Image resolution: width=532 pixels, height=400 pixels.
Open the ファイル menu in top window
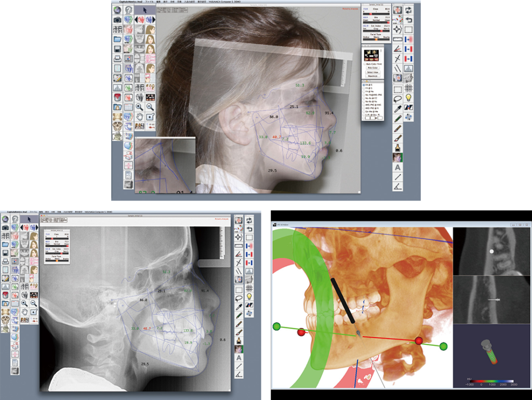pos(150,2)
